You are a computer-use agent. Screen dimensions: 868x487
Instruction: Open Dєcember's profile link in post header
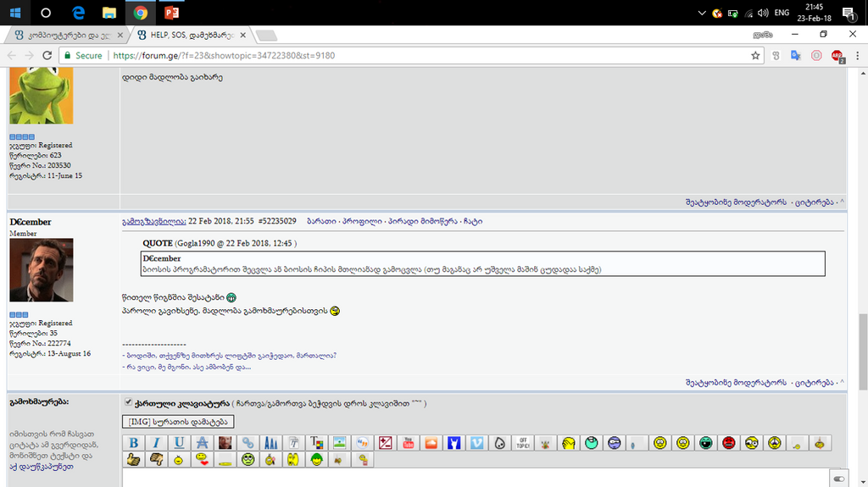click(x=362, y=221)
